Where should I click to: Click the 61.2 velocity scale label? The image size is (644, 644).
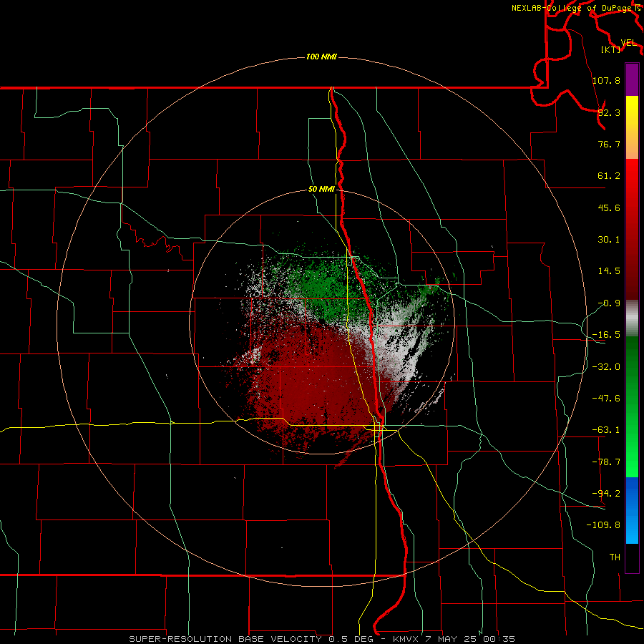[609, 176]
